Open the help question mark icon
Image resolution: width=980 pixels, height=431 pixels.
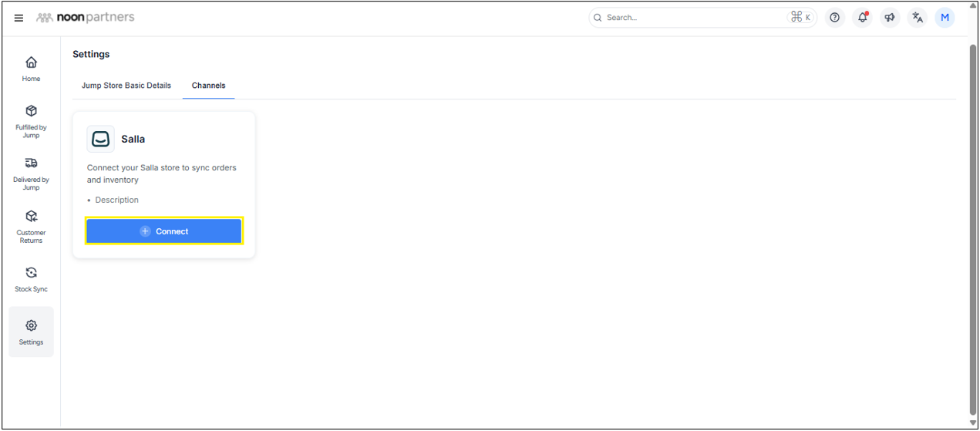click(x=834, y=18)
